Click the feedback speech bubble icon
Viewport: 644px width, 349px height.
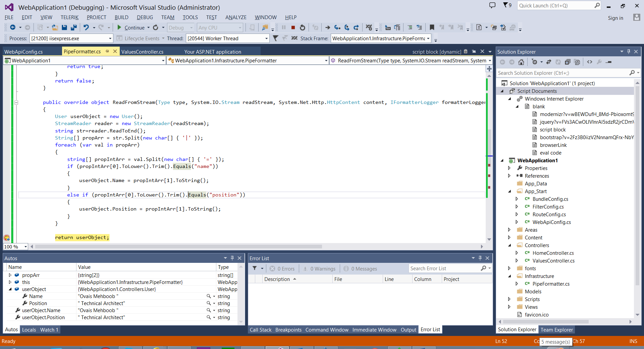pos(492,5)
